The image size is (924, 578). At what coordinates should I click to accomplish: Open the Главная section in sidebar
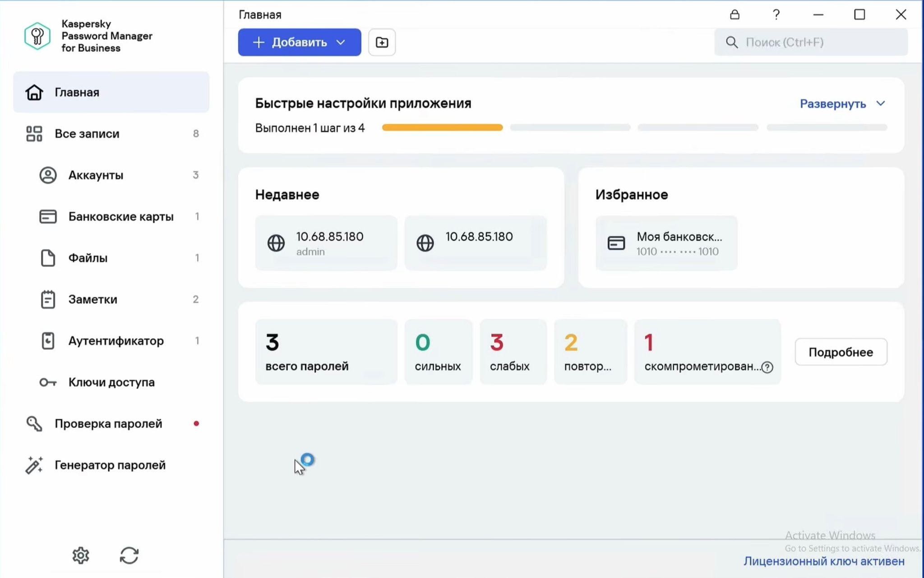(x=111, y=92)
